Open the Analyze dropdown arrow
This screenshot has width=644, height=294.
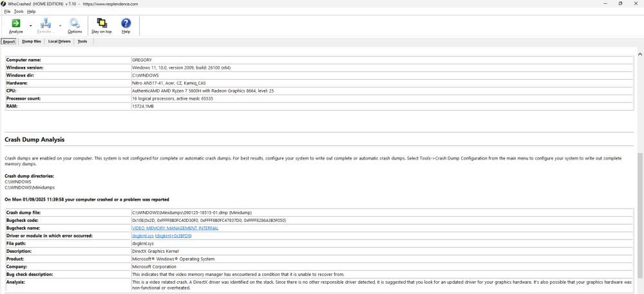(x=30, y=26)
